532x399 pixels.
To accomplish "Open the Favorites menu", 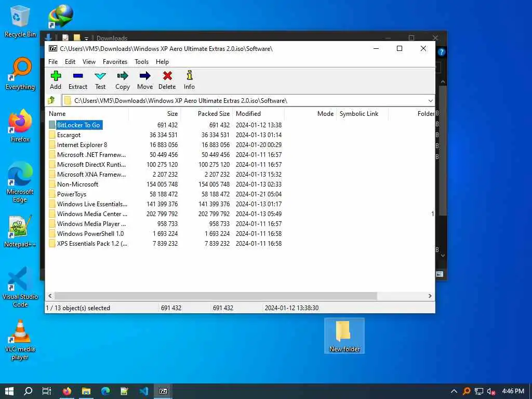I will (115, 62).
